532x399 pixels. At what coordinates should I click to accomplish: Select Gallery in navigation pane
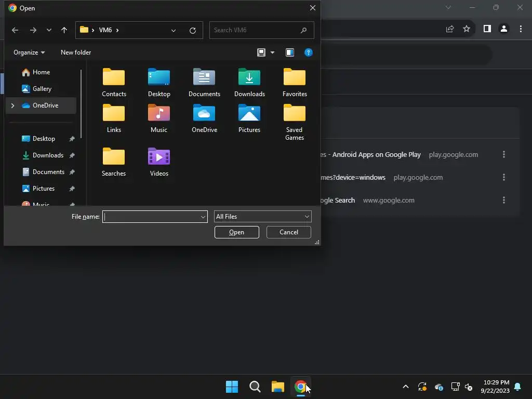pyautogui.click(x=42, y=89)
